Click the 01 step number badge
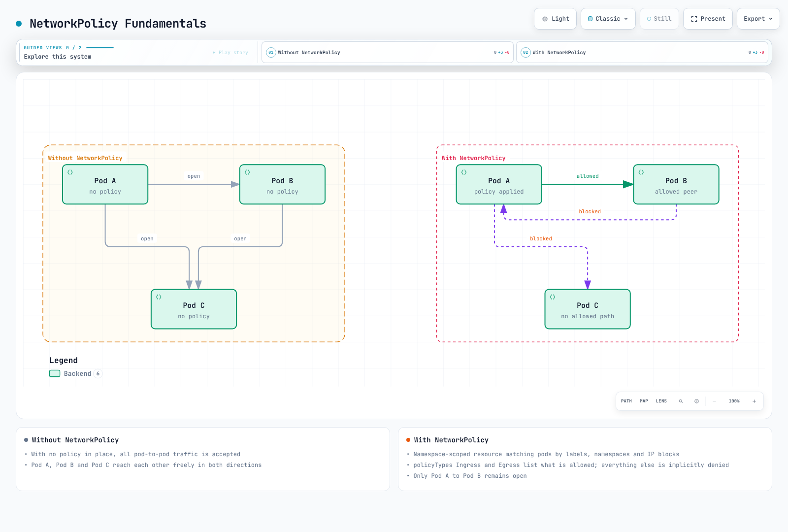The height and width of the screenshot is (532, 788). [271, 52]
